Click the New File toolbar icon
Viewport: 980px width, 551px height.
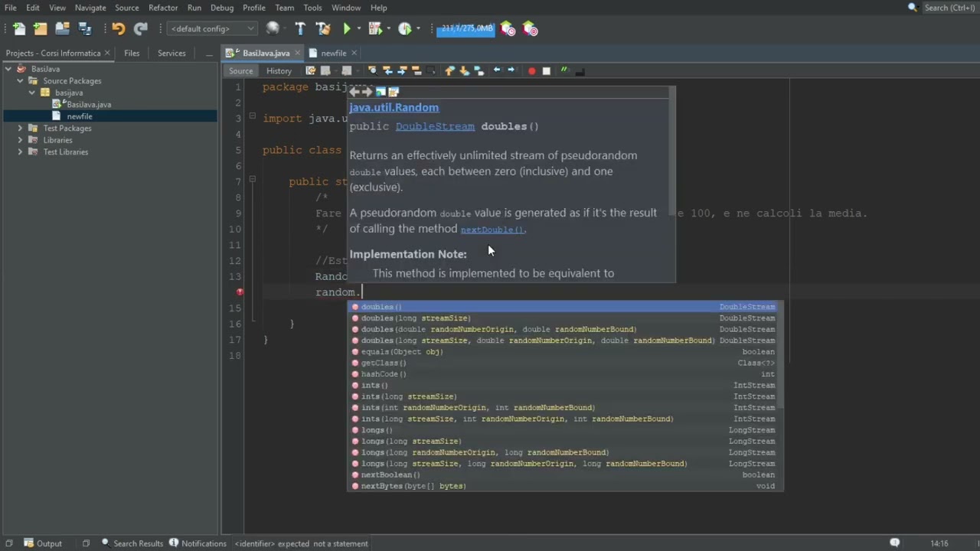(x=19, y=29)
